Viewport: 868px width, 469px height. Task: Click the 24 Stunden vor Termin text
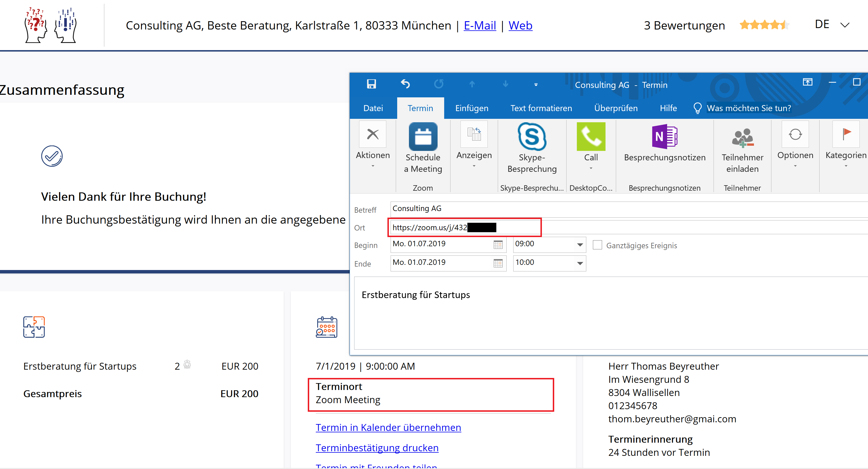(x=659, y=453)
